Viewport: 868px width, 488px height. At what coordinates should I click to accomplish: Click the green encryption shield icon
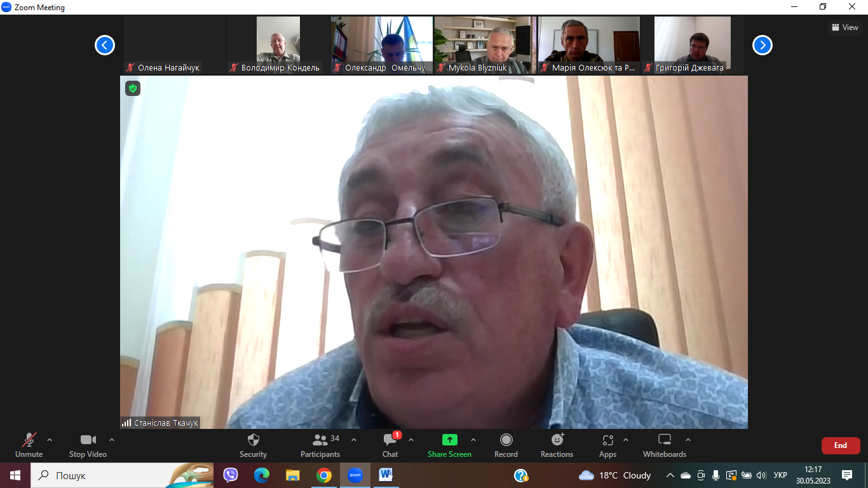(133, 88)
